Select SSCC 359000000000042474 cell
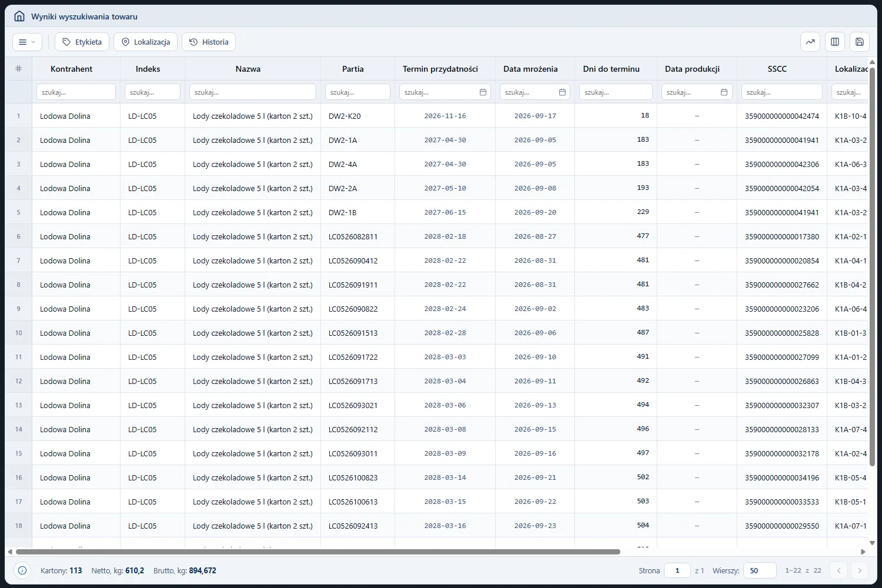This screenshot has height=588, width=882. tap(781, 116)
